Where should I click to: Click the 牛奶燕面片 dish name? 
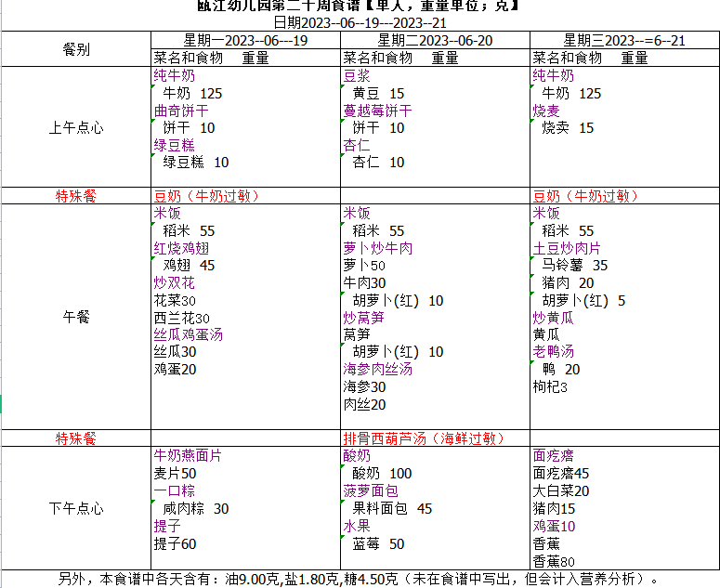[188, 455]
